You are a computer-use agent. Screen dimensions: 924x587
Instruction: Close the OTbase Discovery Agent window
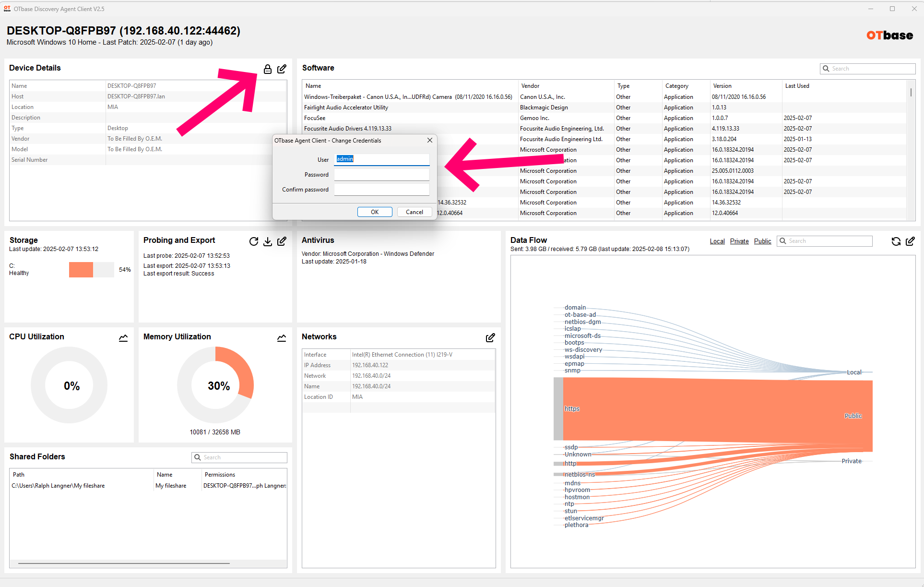point(914,9)
